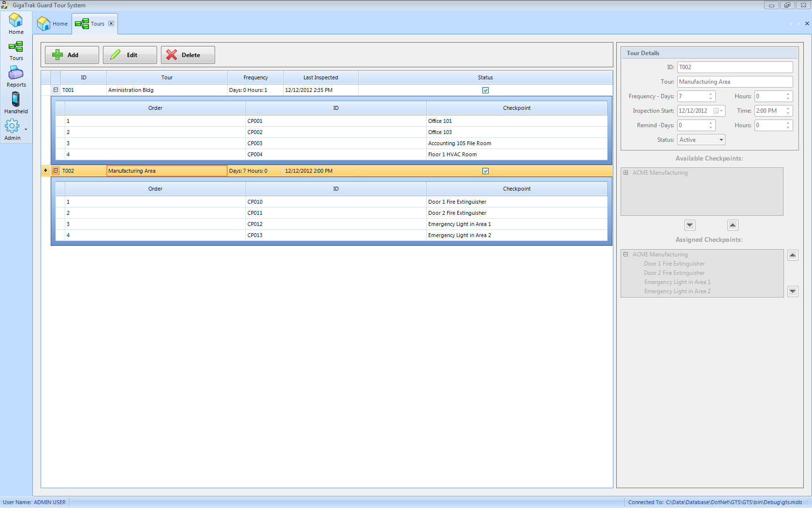This screenshot has height=508, width=812.
Task: Move assigned checkpoint up in order
Action: click(x=793, y=255)
